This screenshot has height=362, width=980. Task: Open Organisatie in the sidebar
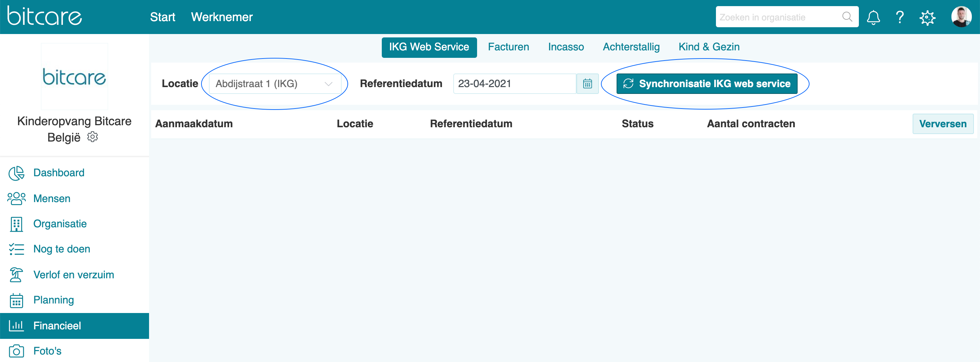coord(60,224)
